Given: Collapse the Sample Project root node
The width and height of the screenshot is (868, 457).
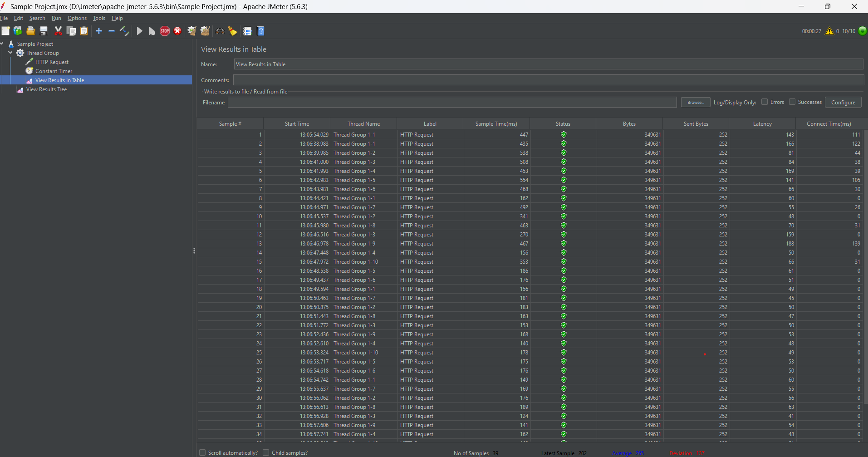Looking at the screenshot, I should (x=2, y=44).
